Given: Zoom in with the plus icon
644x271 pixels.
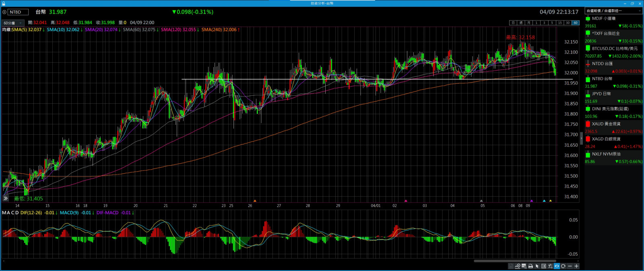Looking at the screenshot, I should click(576, 266).
